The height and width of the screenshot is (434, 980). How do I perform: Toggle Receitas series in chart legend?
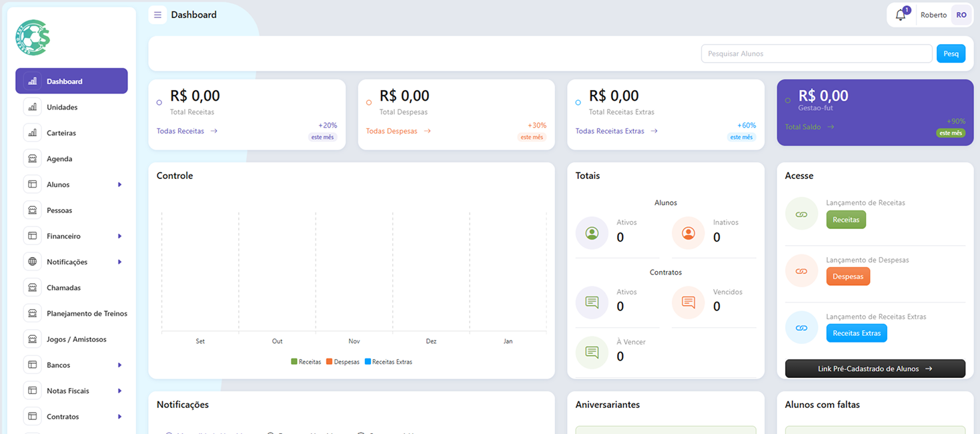click(x=306, y=362)
